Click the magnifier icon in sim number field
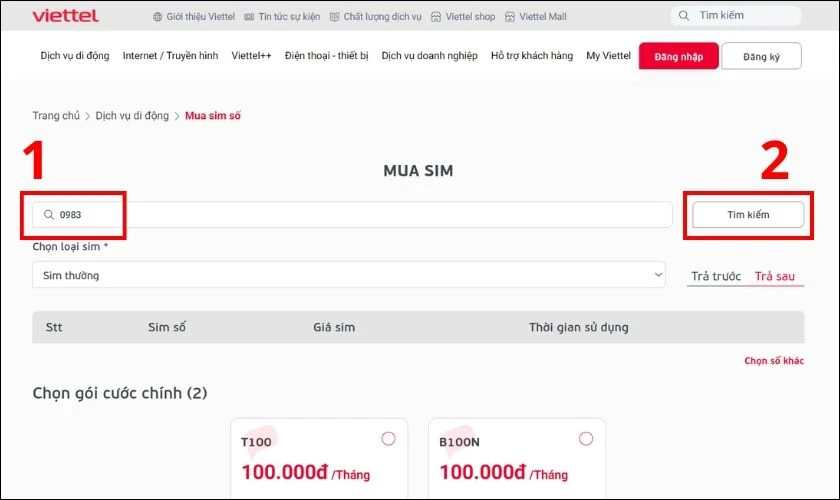This screenshot has width=840, height=500. (x=49, y=215)
